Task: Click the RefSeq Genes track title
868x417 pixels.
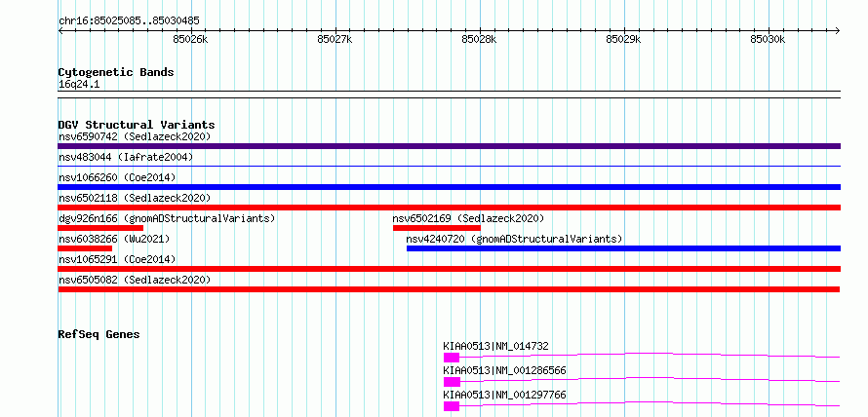Action: tap(99, 334)
